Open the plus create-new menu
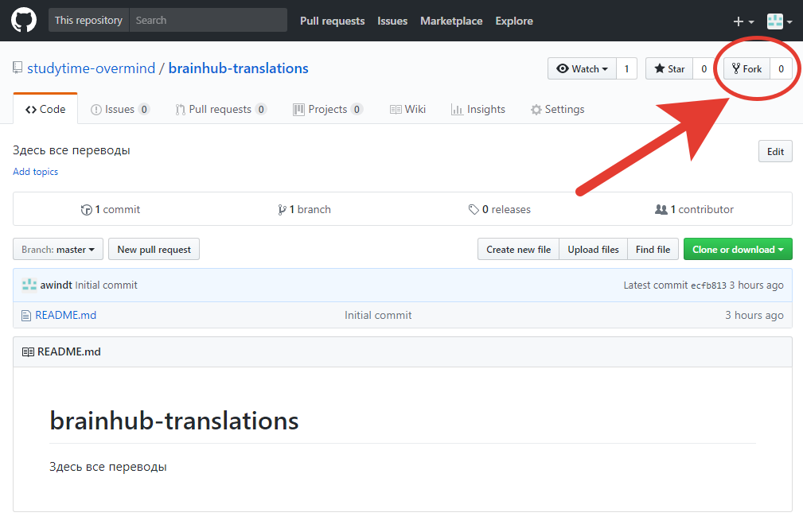Image resolution: width=803 pixels, height=532 pixels. pyautogui.click(x=743, y=21)
